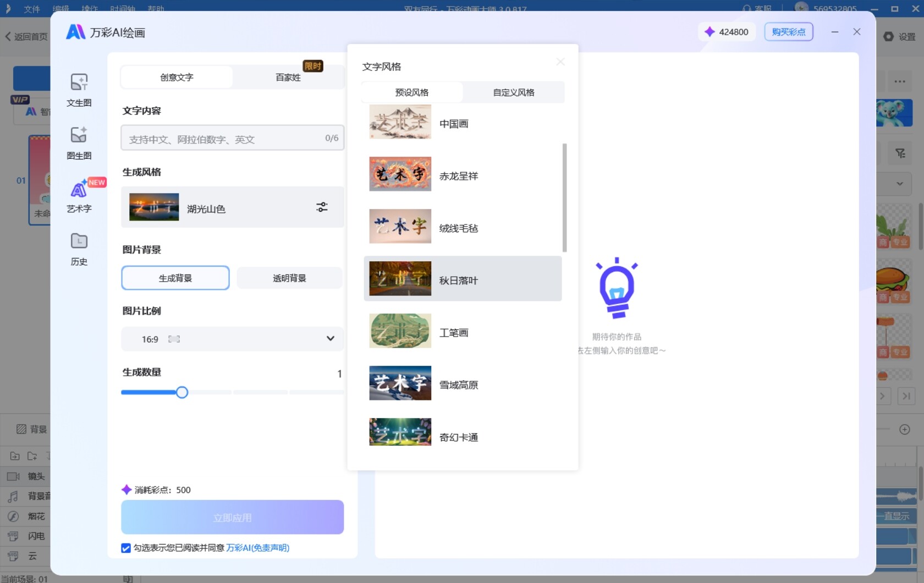This screenshot has height=583, width=924.
Task: Choose the 奇幻卡通 text style
Action: tap(463, 433)
